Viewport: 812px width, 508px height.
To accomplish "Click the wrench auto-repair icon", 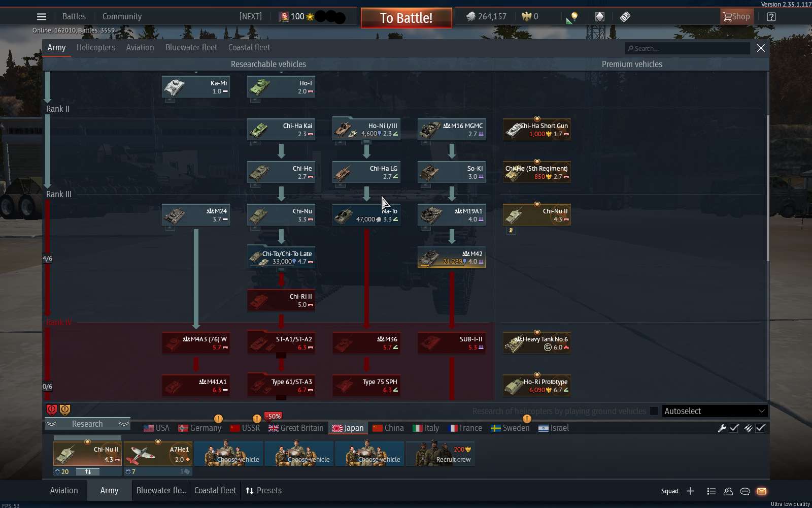I will click(722, 428).
